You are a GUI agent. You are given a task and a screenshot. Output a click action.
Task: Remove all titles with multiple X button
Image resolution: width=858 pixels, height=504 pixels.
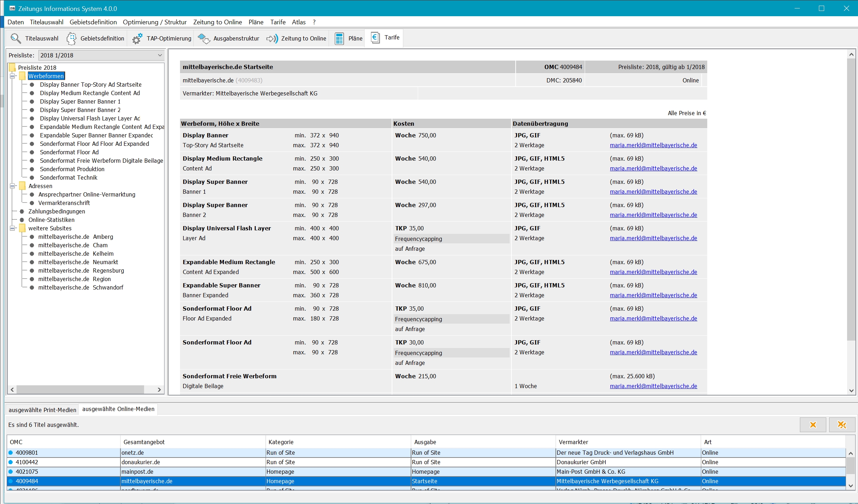pyautogui.click(x=842, y=425)
